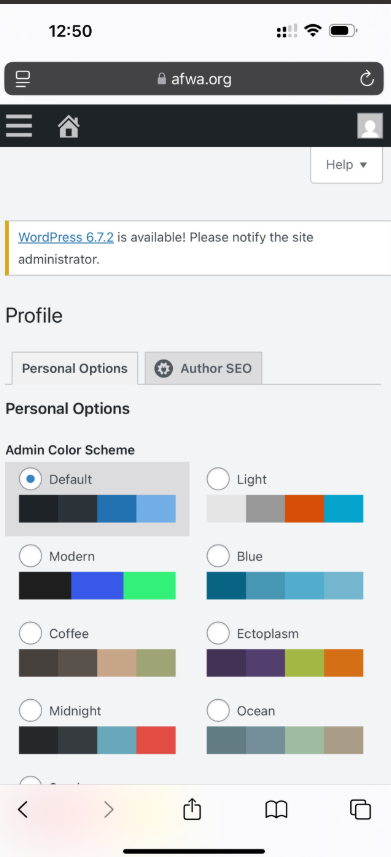The image size is (391, 857).
Task: Reload the page in Safari
Action: click(x=366, y=79)
